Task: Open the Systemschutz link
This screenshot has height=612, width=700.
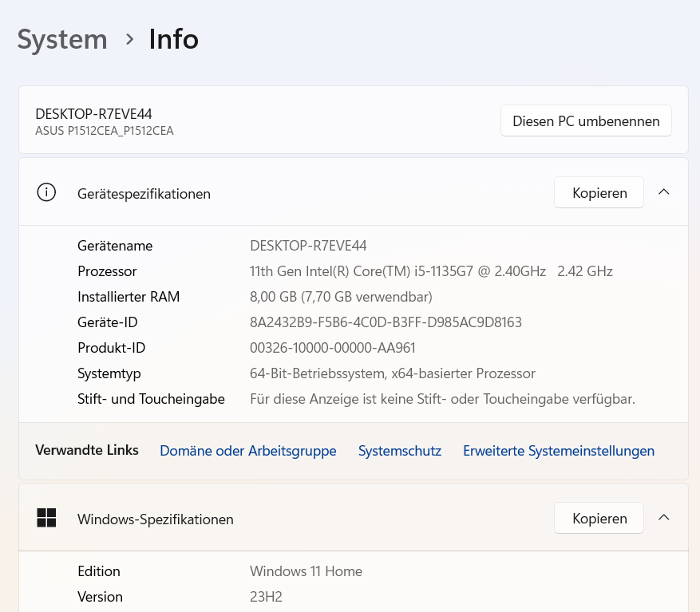Action: (400, 451)
